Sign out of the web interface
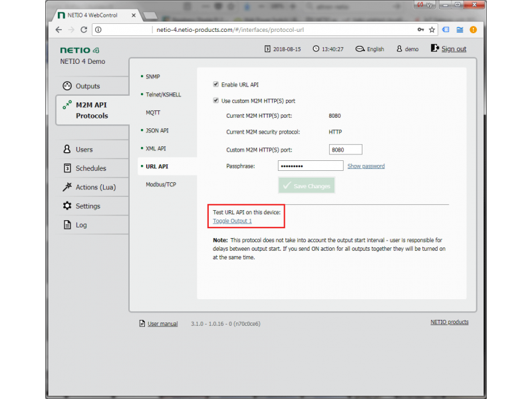Viewport: 532px width, 399px height. [x=454, y=49]
